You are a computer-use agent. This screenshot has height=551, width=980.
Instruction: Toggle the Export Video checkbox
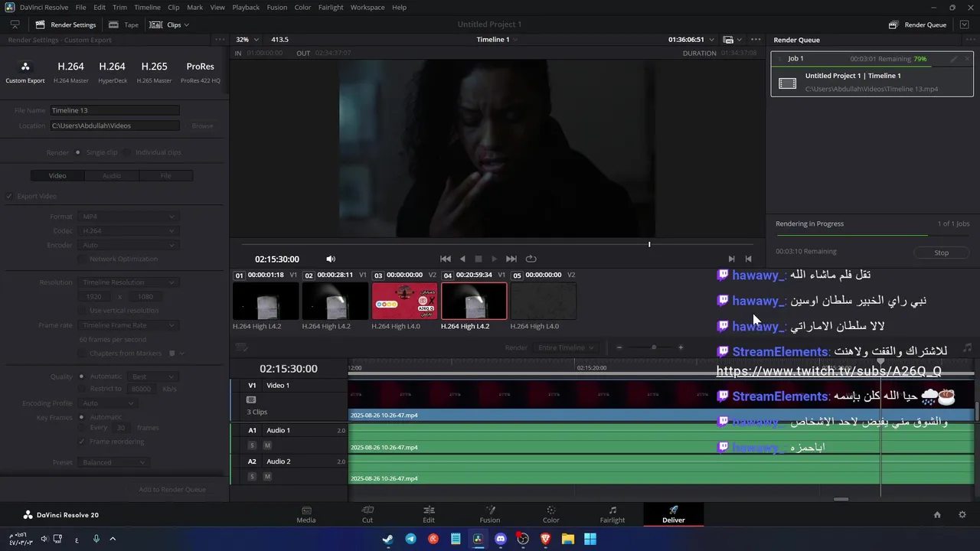(x=10, y=196)
